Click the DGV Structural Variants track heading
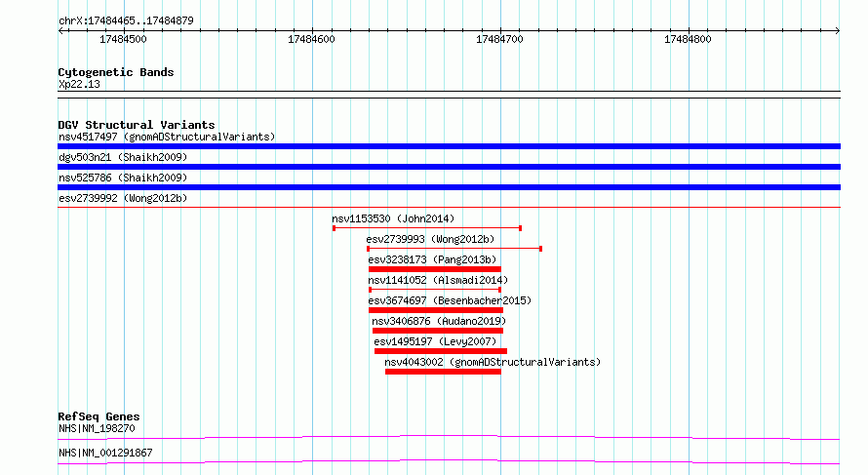 click(x=137, y=125)
